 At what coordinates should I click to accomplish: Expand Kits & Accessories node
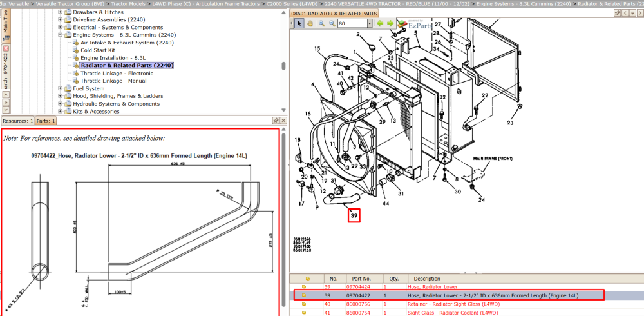tap(61, 111)
